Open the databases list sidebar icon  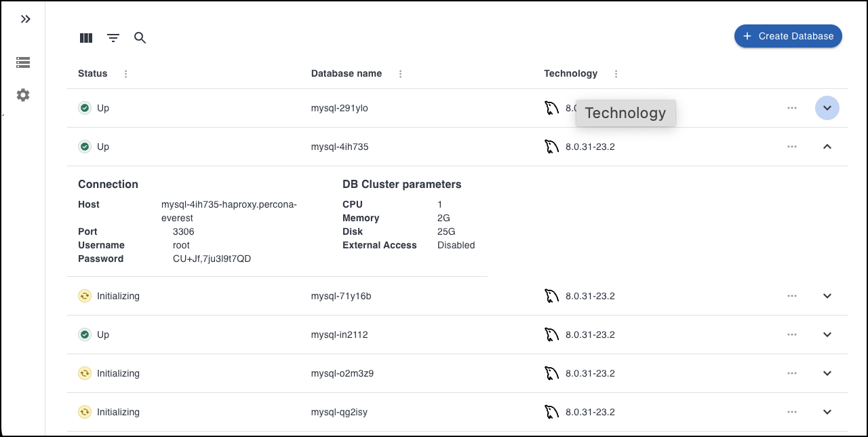click(23, 62)
